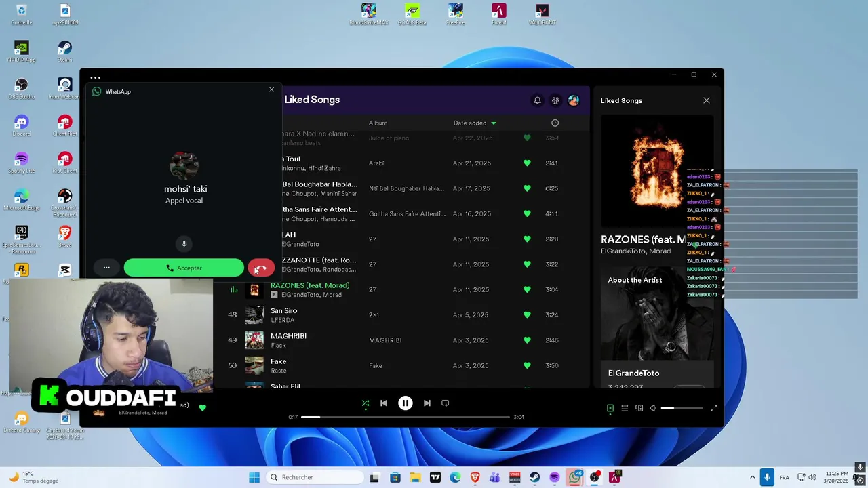Screen dimensions: 868x488
Task: Open BloodStrikeMAX desktop shortcut
Action: [x=369, y=14]
